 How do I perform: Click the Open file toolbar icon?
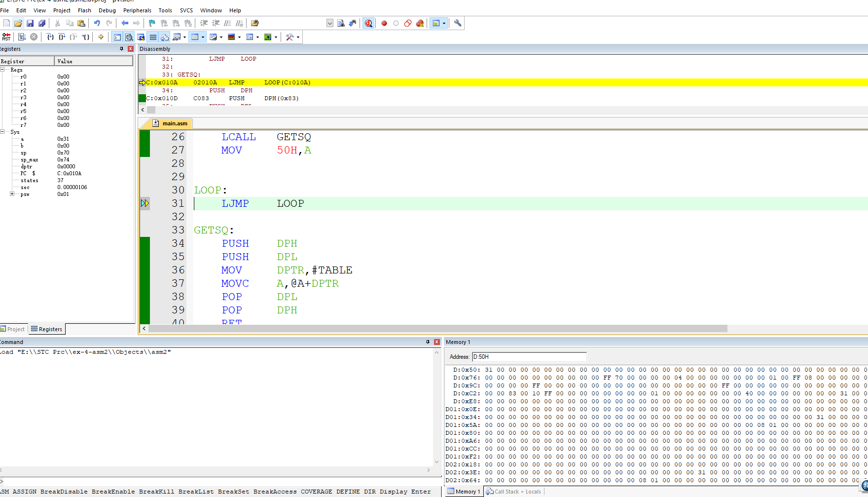click(18, 23)
